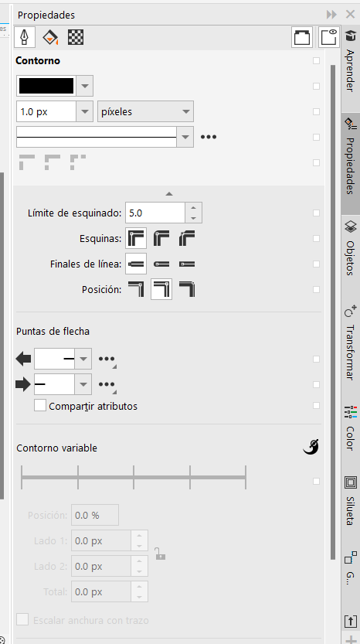Open the outline width dropdown
Image resolution: width=360 pixels, height=644 pixels.
[84, 111]
